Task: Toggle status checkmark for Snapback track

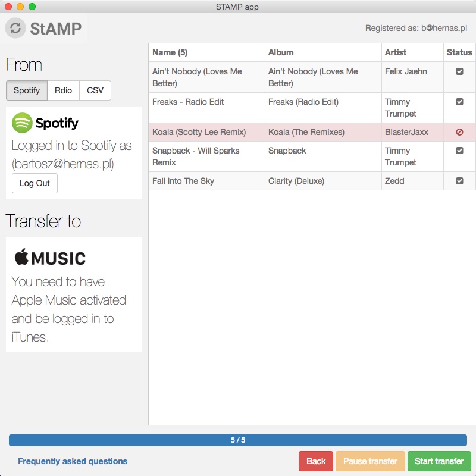Action: tap(459, 151)
